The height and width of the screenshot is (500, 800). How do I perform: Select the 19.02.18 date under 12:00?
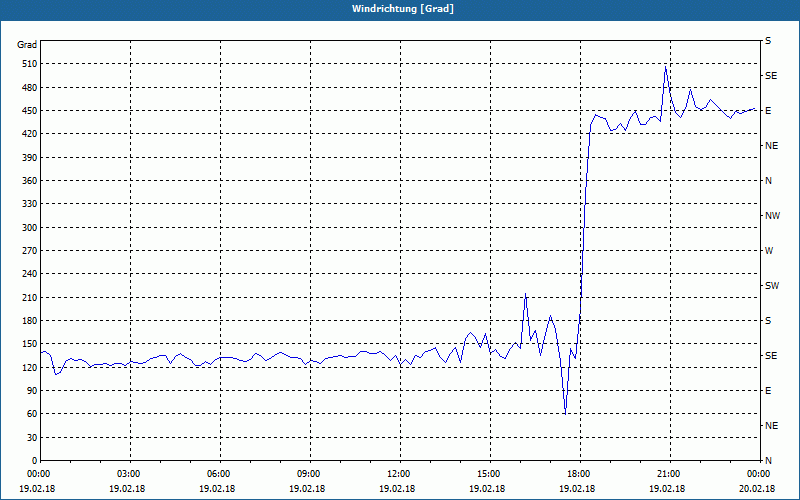click(x=397, y=488)
